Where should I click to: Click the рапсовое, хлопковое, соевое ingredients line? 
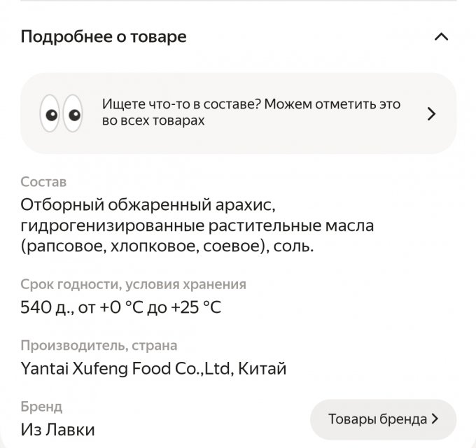click(167, 246)
